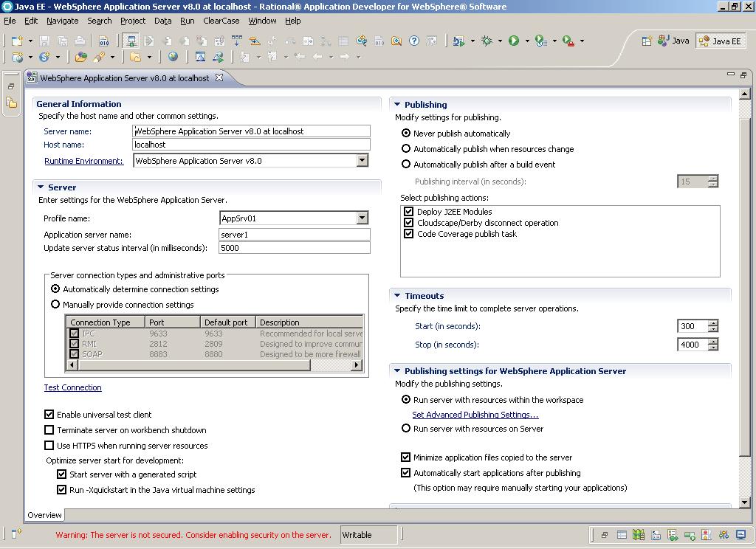Click the sliders icon in status bar
Viewport: 756px width, 549px height.
coord(724,534)
